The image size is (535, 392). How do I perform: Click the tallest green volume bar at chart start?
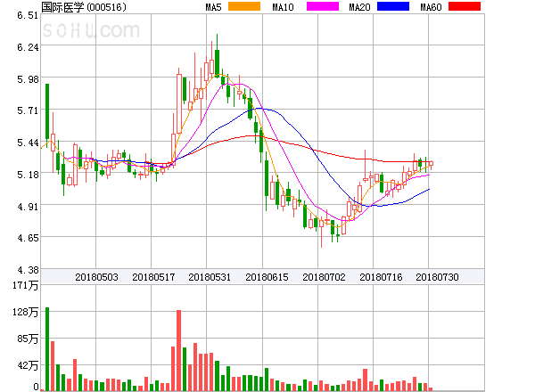47,349
